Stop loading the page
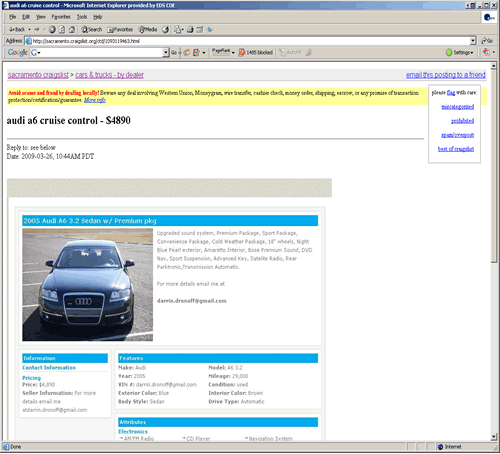 (x=52, y=30)
